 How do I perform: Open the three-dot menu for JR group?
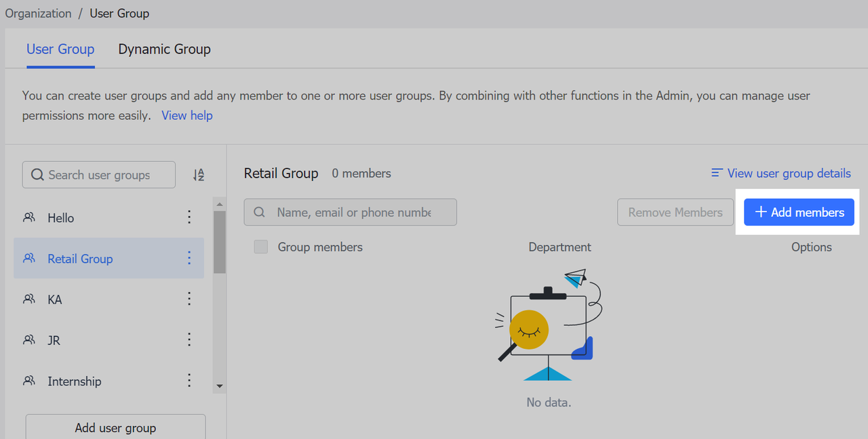pos(189,339)
